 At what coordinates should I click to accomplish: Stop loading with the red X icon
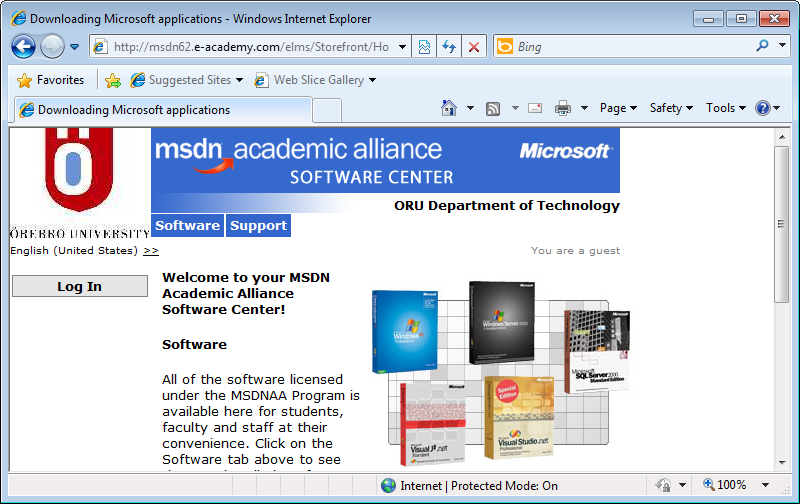(473, 47)
